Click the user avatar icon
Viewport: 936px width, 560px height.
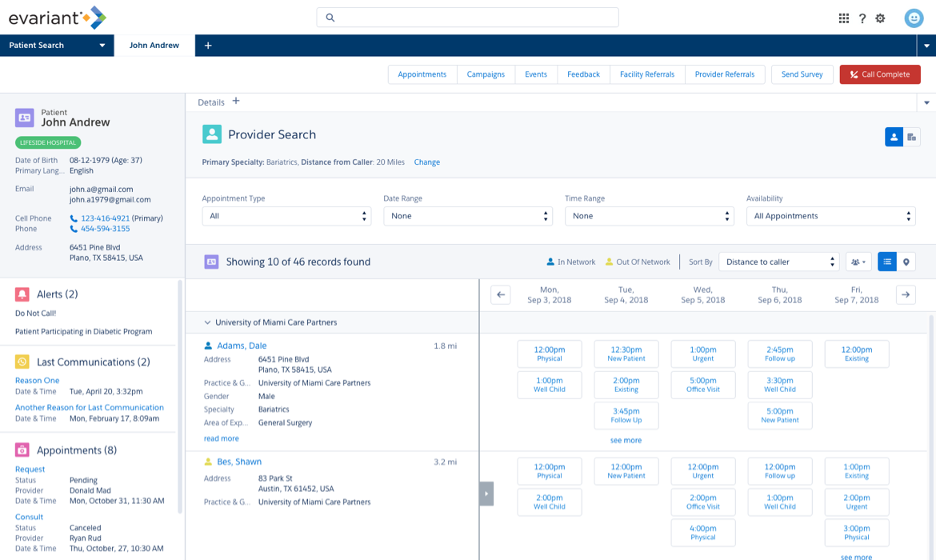[914, 18]
